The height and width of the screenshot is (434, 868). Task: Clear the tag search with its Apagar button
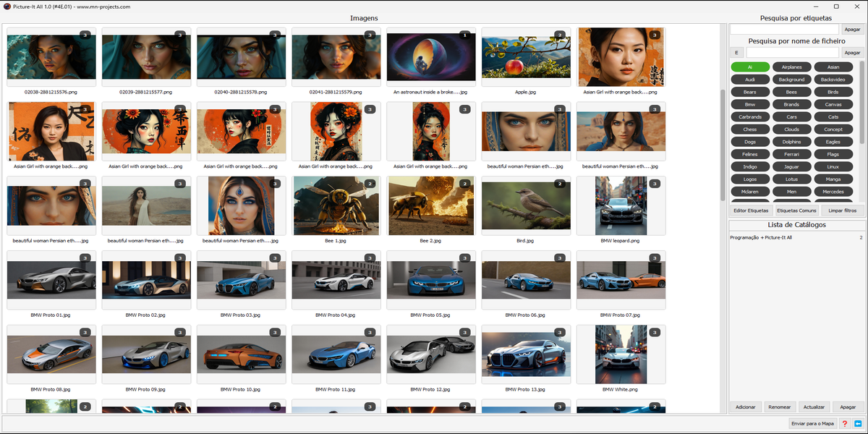(853, 29)
